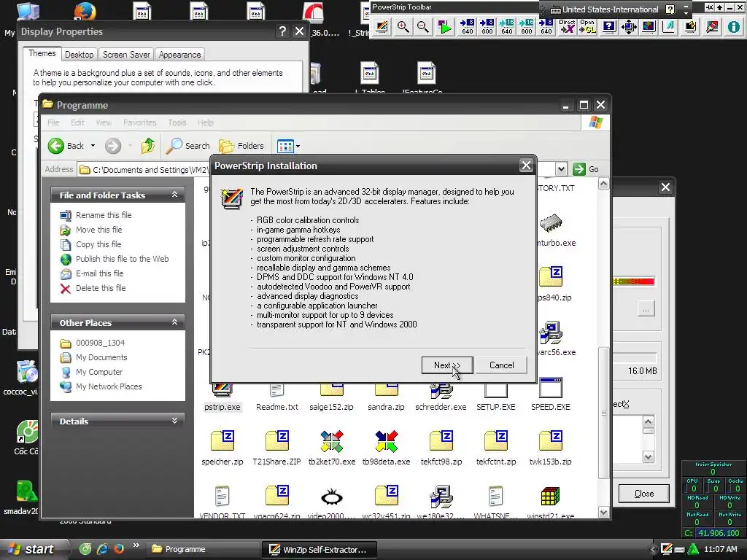
Task: Collapse the Other Places panel
Action: [175, 322]
